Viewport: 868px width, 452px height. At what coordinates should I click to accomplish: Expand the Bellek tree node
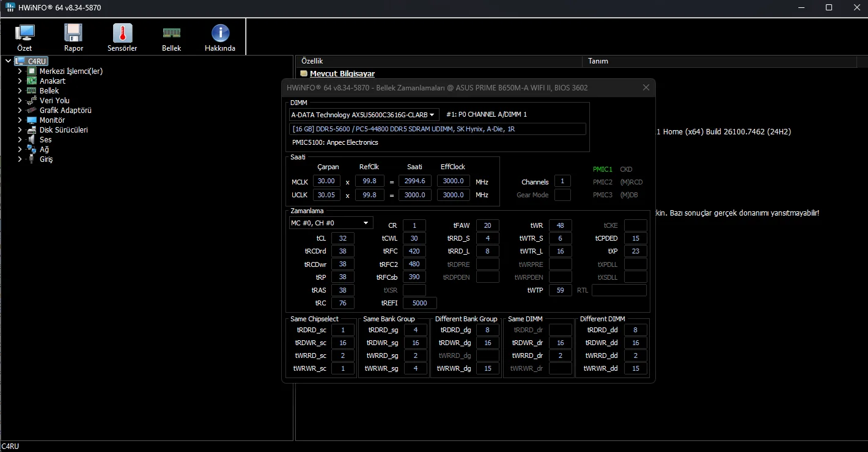[x=20, y=90]
